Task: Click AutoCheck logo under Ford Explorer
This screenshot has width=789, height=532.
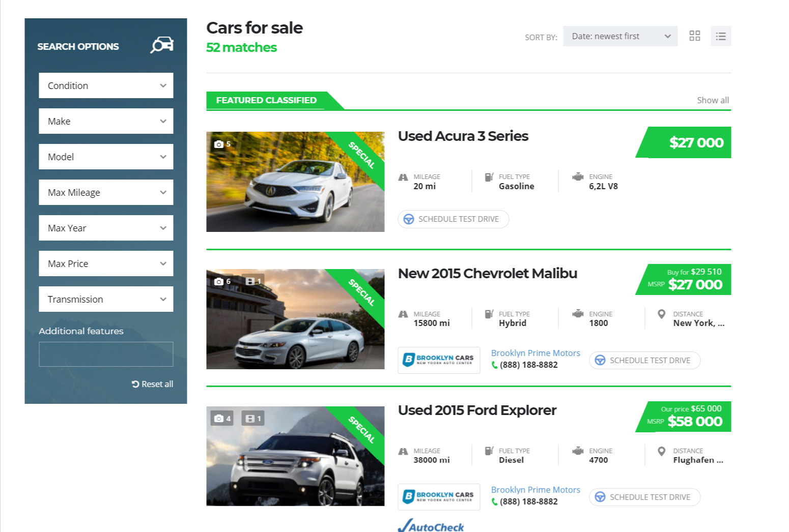Action: point(431,526)
